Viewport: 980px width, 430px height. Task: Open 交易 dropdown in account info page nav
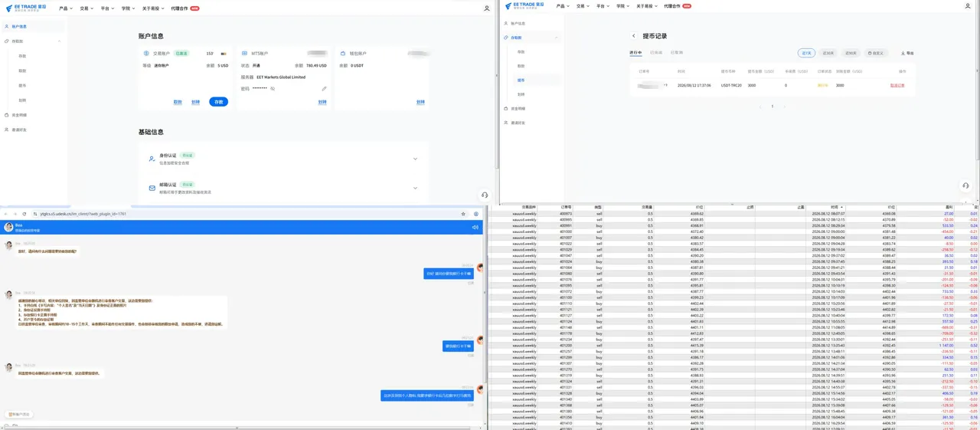pyautogui.click(x=87, y=8)
